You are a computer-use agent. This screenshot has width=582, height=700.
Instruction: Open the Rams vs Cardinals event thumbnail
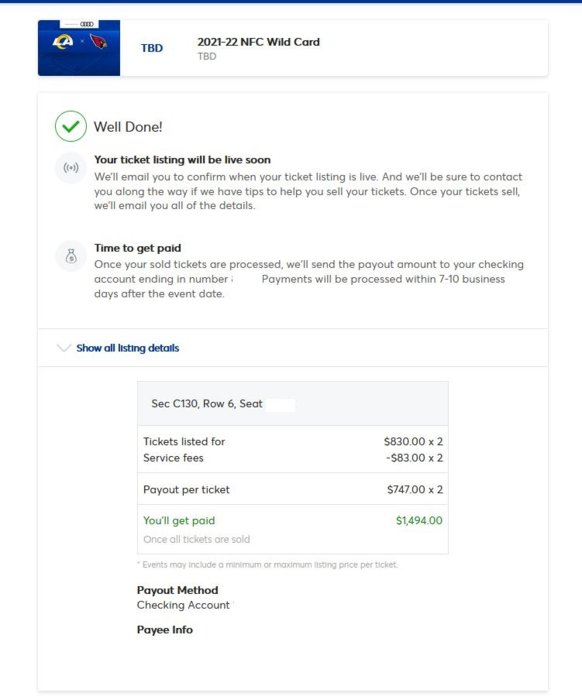pyautogui.click(x=79, y=48)
